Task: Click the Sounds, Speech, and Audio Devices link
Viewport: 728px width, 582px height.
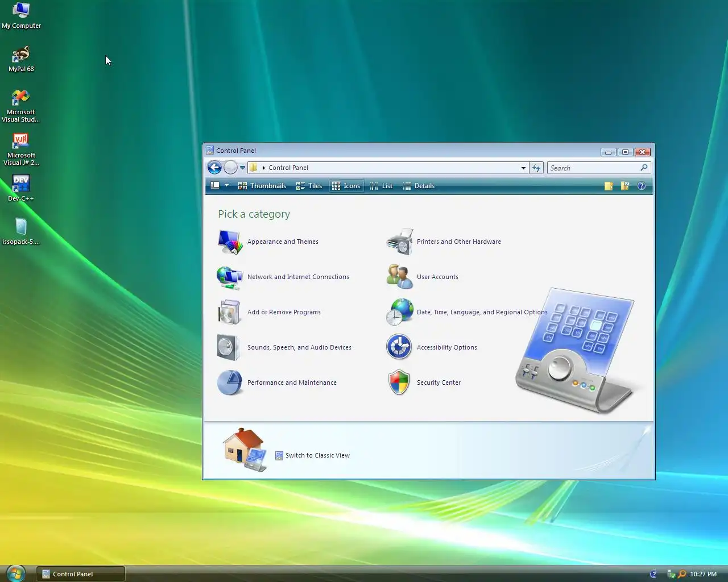Action: tap(299, 348)
